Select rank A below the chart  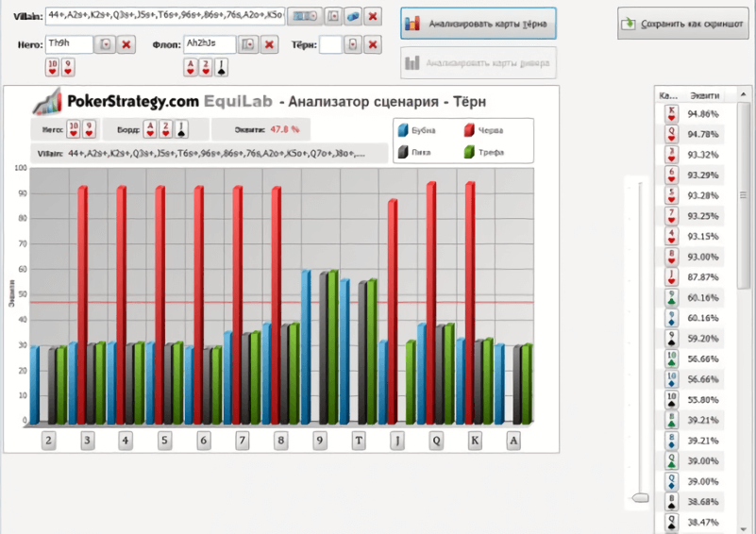coord(514,440)
